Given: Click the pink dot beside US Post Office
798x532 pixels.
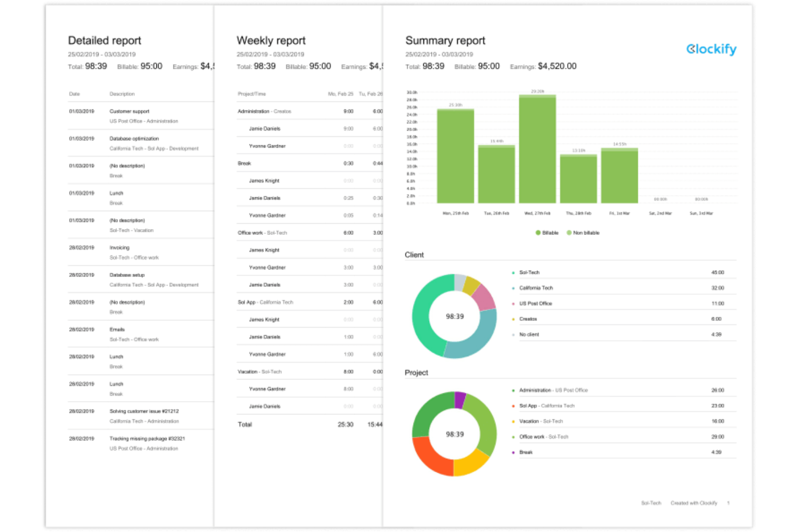Looking at the screenshot, I should 513,303.
